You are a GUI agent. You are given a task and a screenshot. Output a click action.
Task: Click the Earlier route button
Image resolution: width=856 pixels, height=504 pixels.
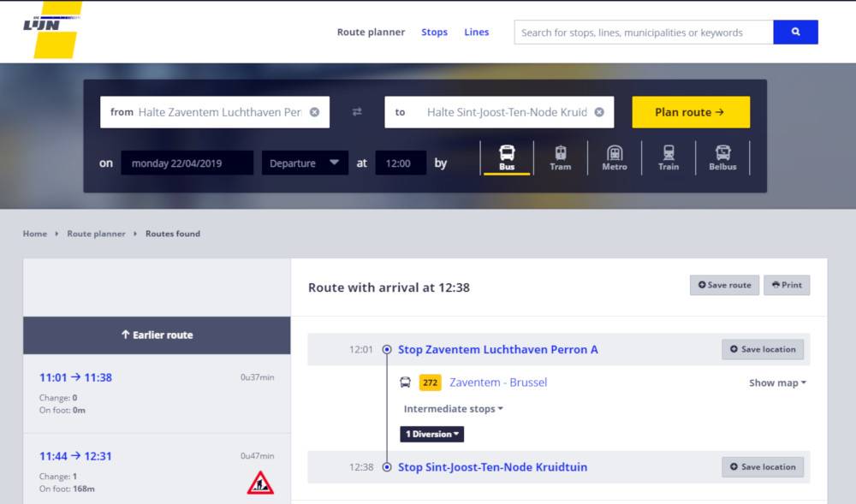[157, 335]
